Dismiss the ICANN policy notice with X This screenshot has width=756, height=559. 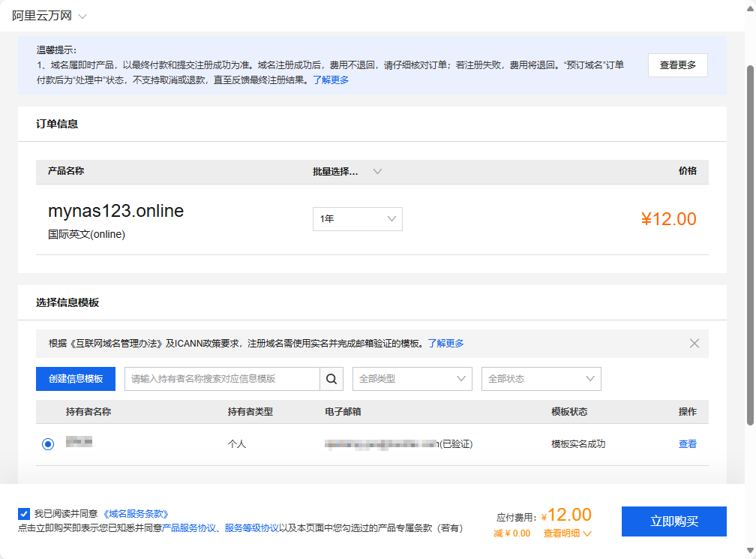[694, 344]
